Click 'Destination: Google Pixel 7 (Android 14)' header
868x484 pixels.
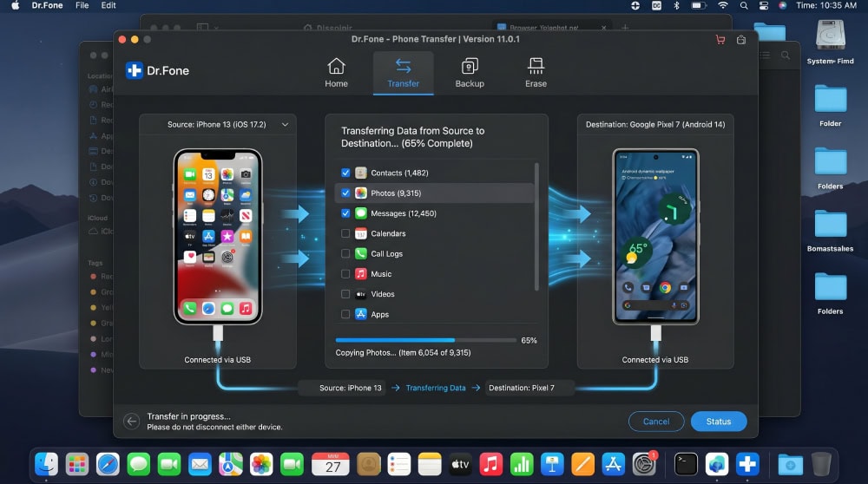tap(655, 124)
